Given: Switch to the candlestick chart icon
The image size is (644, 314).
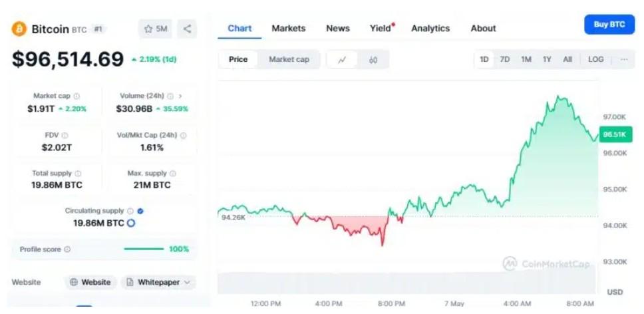Looking at the screenshot, I should [373, 59].
